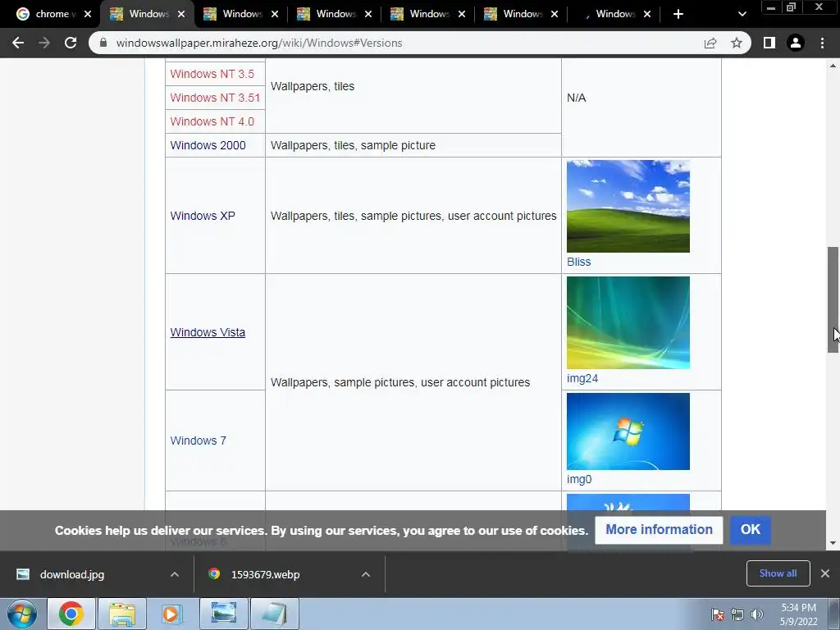
Task: Open the Chrome profile avatar
Action: click(796, 43)
